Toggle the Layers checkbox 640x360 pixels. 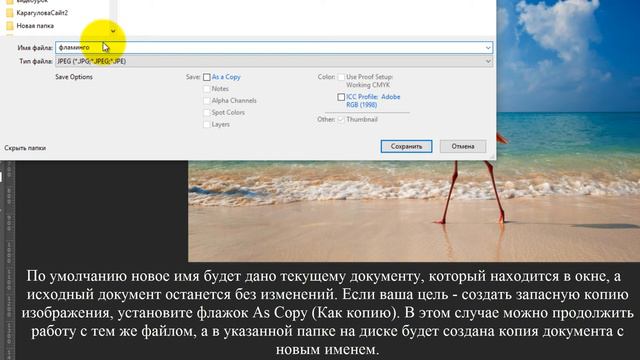(207, 124)
